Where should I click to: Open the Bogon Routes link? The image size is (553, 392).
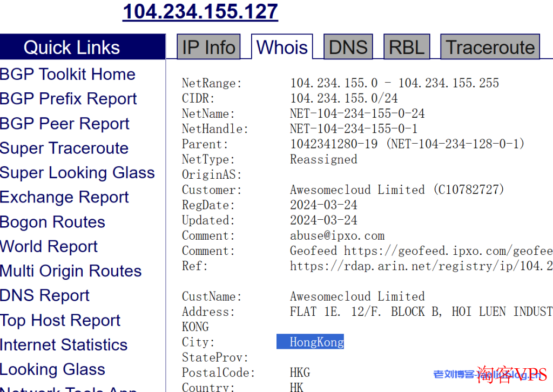click(52, 222)
